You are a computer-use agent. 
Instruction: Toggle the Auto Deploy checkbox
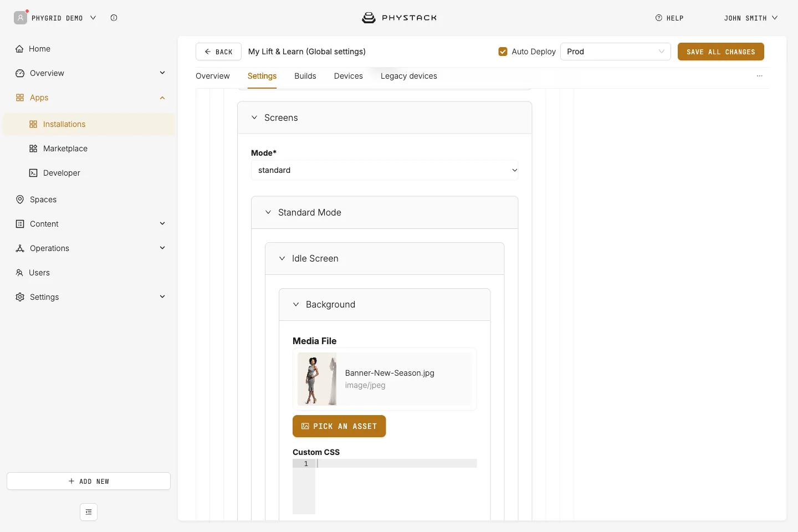[x=503, y=52]
